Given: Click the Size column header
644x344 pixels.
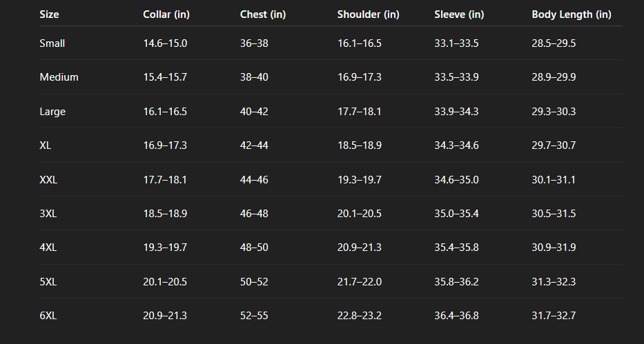Looking at the screenshot, I should [x=49, y=14].
